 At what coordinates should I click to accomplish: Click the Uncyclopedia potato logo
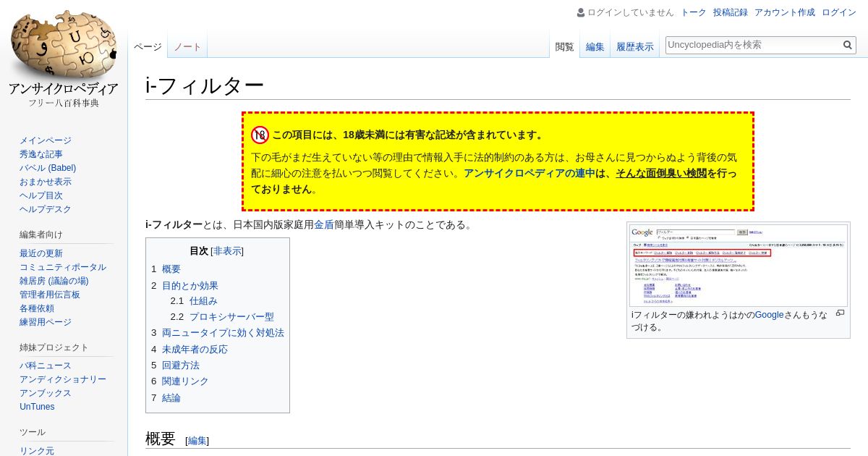[x=64, y=58]
